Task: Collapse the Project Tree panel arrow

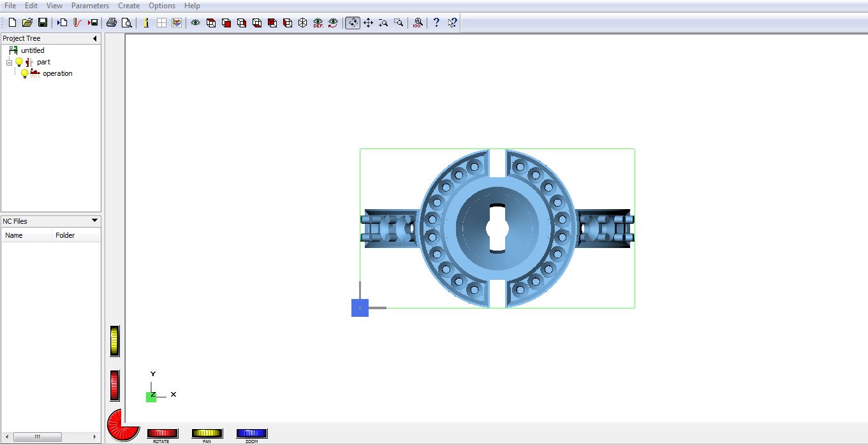Action: pos(95,39)
